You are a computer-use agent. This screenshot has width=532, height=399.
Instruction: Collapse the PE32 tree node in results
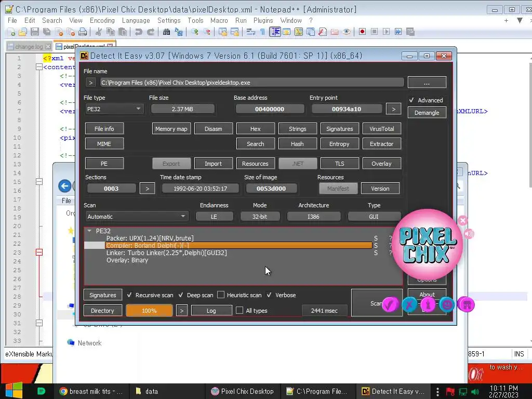tap(89, 231)
